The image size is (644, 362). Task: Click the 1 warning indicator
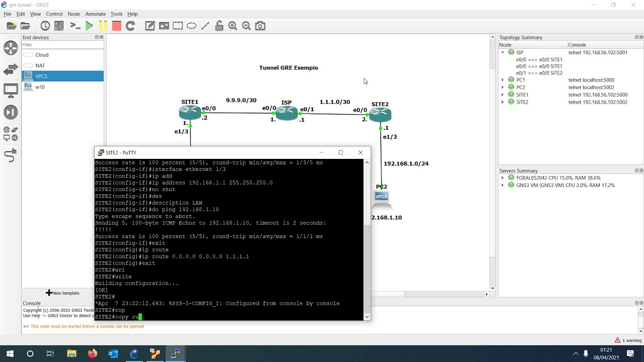click(x=628, y=340)
